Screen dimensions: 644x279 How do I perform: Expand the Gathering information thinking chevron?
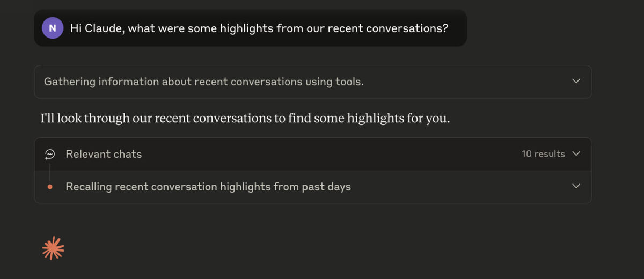click(576, 81)
